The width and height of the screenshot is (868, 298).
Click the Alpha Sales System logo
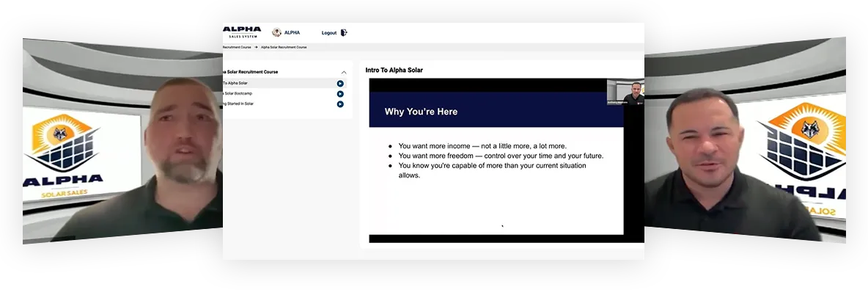tap(242, 32)
